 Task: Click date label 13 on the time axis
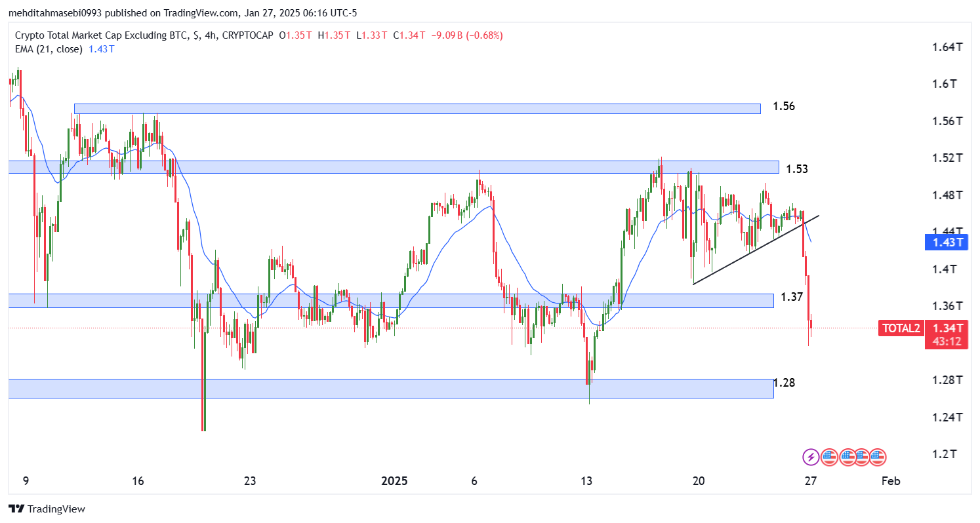tap(586, 481)
